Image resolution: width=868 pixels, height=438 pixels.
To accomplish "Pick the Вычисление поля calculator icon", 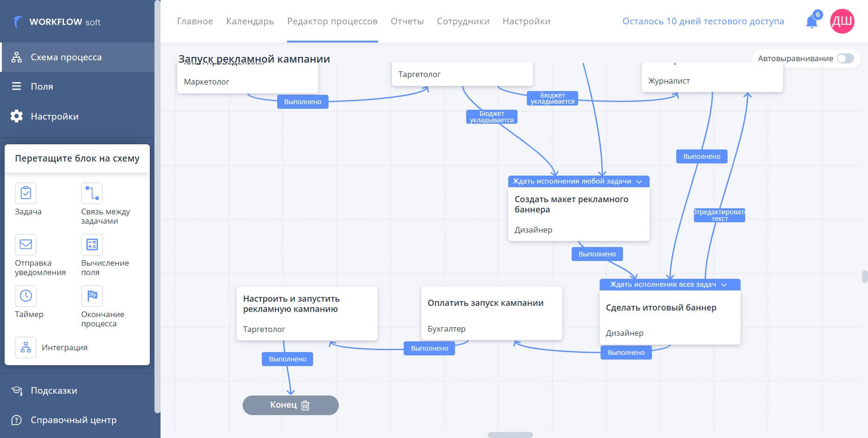I will [x=92, y=244].
